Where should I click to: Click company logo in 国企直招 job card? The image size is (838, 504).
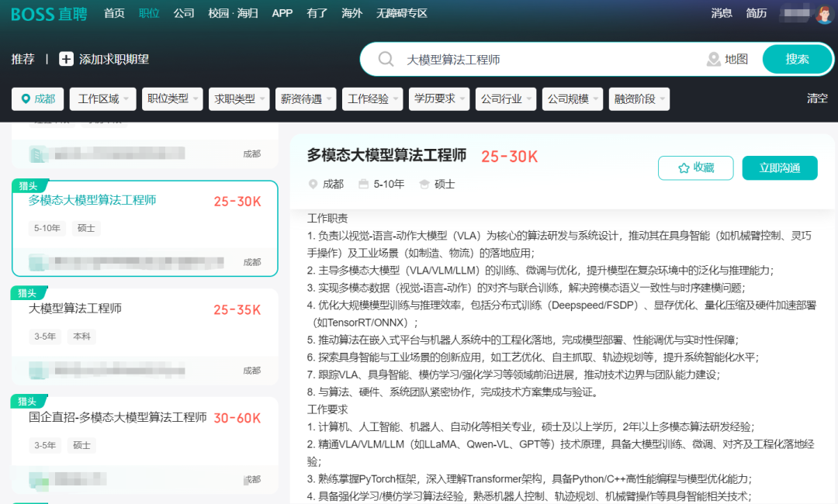click(39, 480)
